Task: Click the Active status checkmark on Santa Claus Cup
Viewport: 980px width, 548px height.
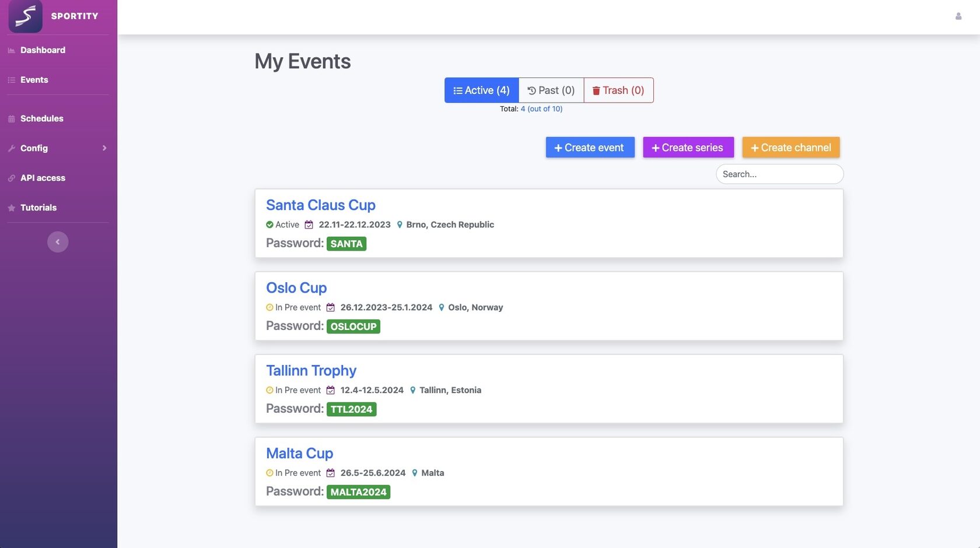Action: click(x=269, y=224)
